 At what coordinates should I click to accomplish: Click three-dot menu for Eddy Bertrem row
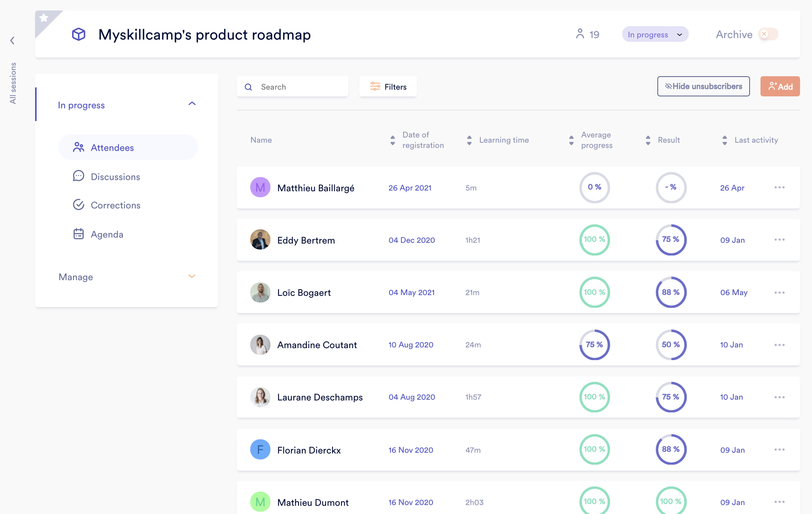[780, 239]
